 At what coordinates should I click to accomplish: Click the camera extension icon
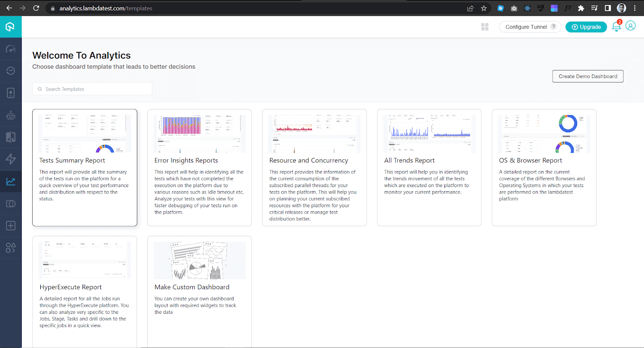tap(514, 8)
